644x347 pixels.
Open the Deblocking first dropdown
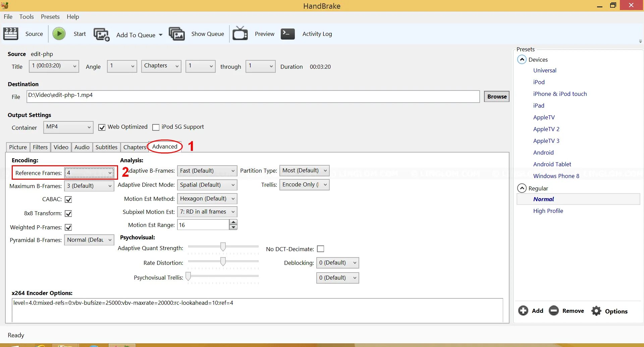337,263
